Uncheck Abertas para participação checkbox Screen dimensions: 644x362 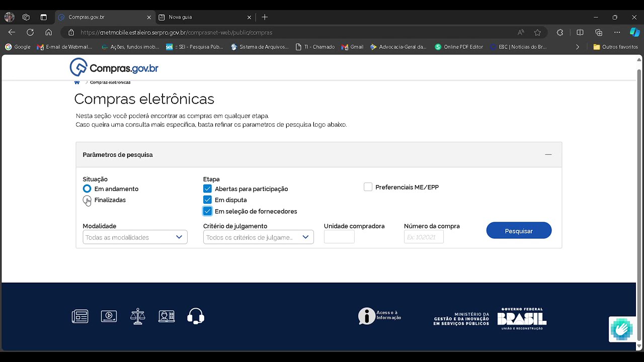pos(207,189)
